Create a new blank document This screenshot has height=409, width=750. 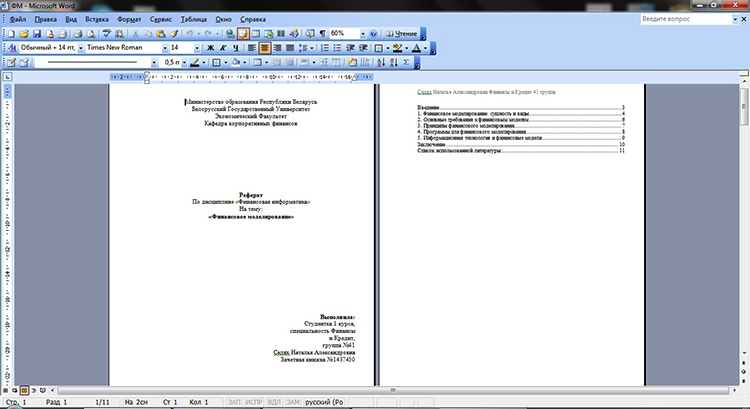(x=11, y=33)
